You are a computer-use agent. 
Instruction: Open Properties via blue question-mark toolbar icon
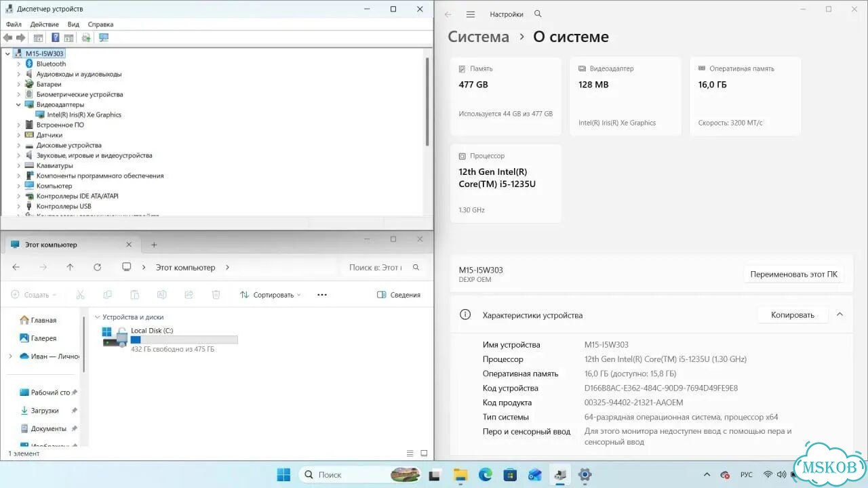56,38
